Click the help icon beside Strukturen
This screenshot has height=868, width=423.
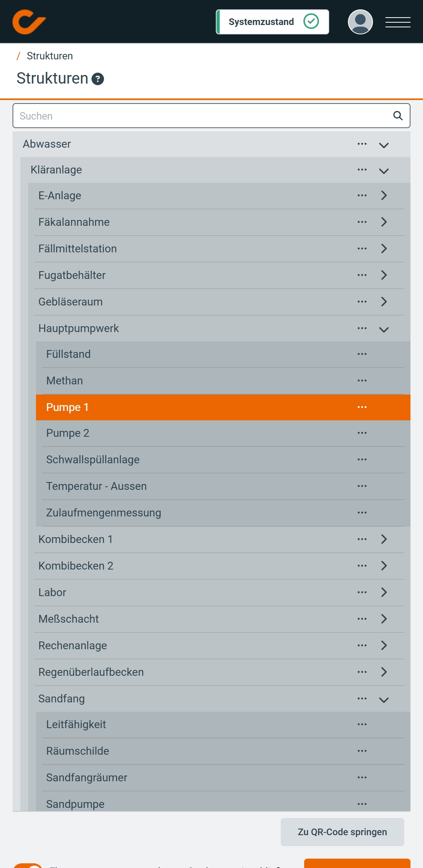(98, 79)
